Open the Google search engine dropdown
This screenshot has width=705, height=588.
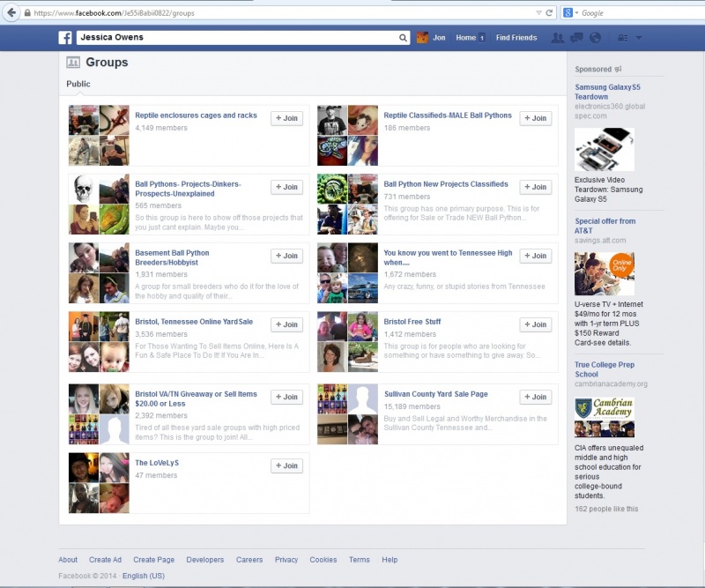pyautogui.click(x=570, y=13)
